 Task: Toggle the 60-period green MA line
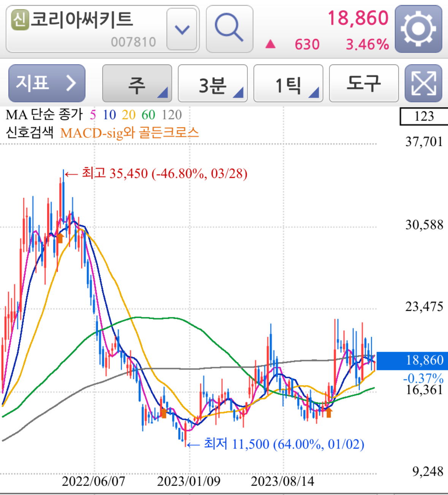click(x=147, y=114)
